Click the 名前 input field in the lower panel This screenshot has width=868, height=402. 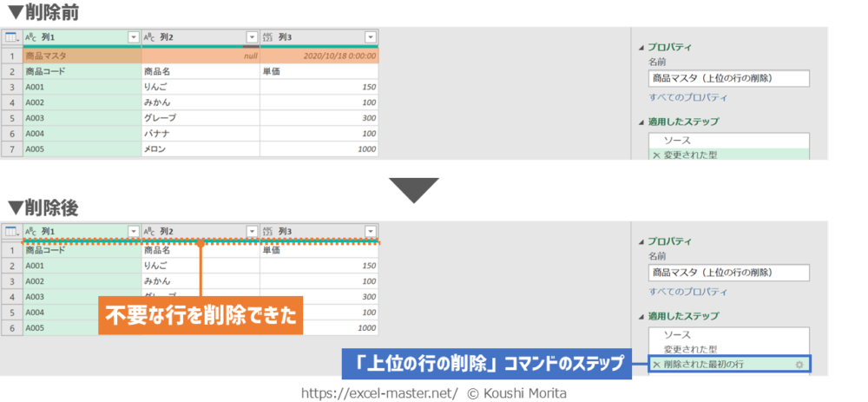pos(729,273)
